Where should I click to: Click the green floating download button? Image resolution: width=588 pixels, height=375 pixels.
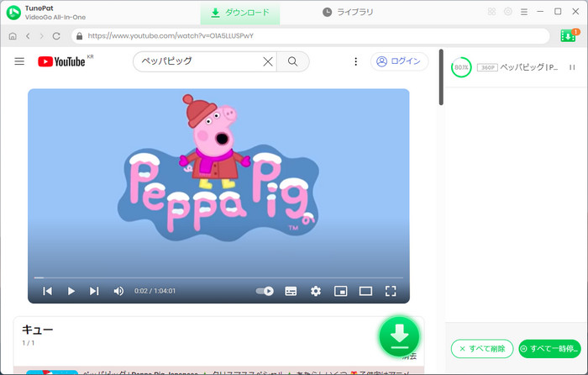[x=399, y=336]
